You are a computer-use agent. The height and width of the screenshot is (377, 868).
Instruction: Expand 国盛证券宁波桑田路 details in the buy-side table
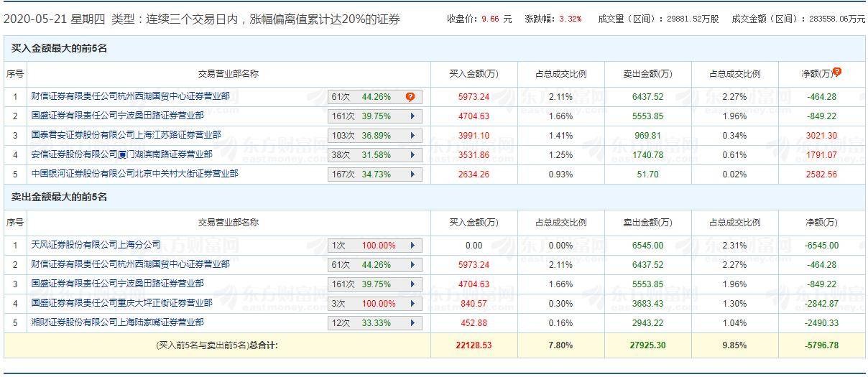click(413, 116)
